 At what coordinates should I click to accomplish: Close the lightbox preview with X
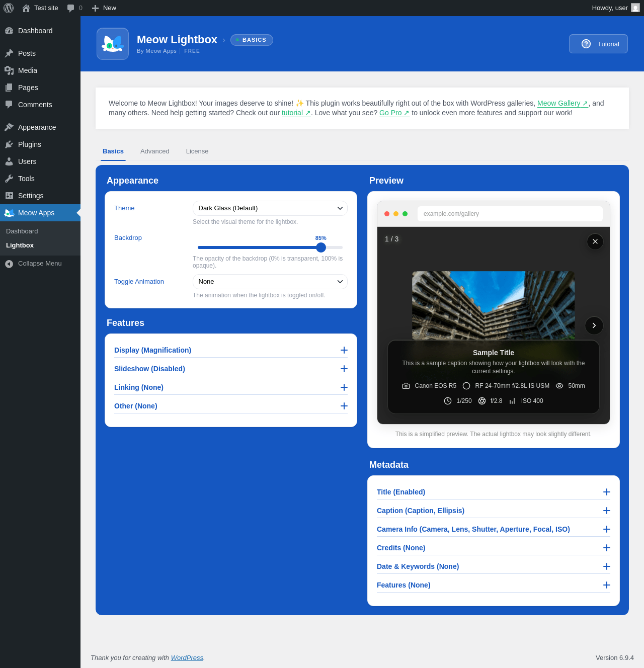pos(595,241)
